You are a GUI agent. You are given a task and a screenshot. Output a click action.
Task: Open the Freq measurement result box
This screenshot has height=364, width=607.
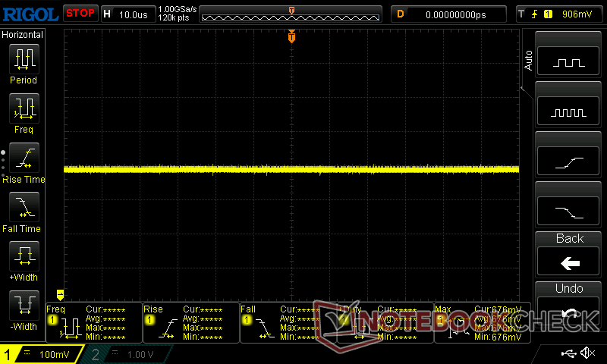click(94, 322)
